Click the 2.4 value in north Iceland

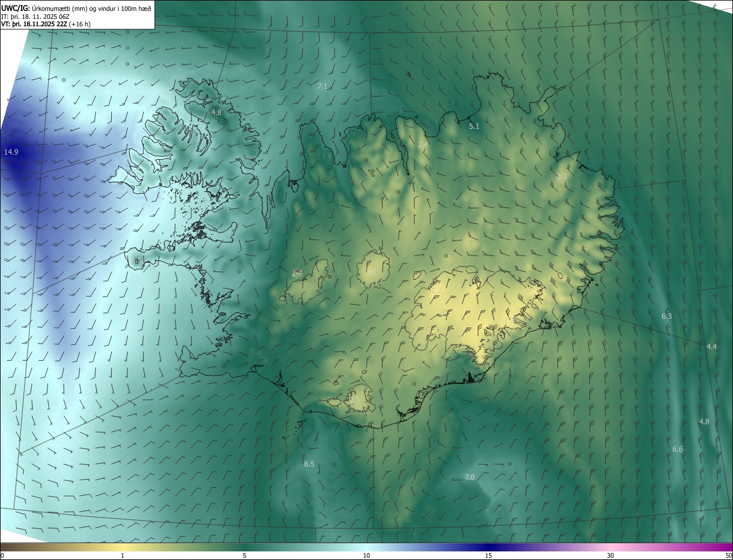click(x=423, y=145)
